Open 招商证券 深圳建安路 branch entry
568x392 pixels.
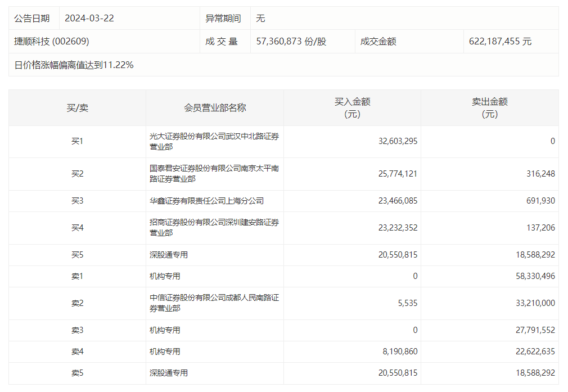click(x=214, y=228)
